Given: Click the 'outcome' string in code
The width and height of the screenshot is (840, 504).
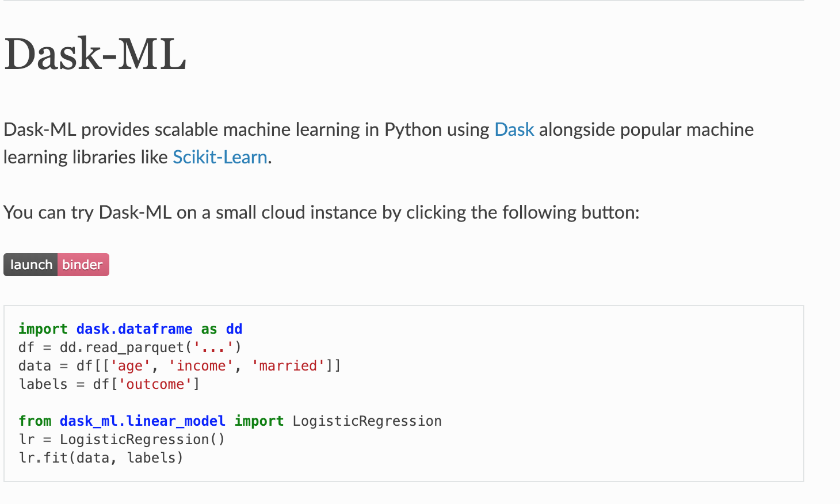Looking at the screenshot, I should (x=155, y=384).
